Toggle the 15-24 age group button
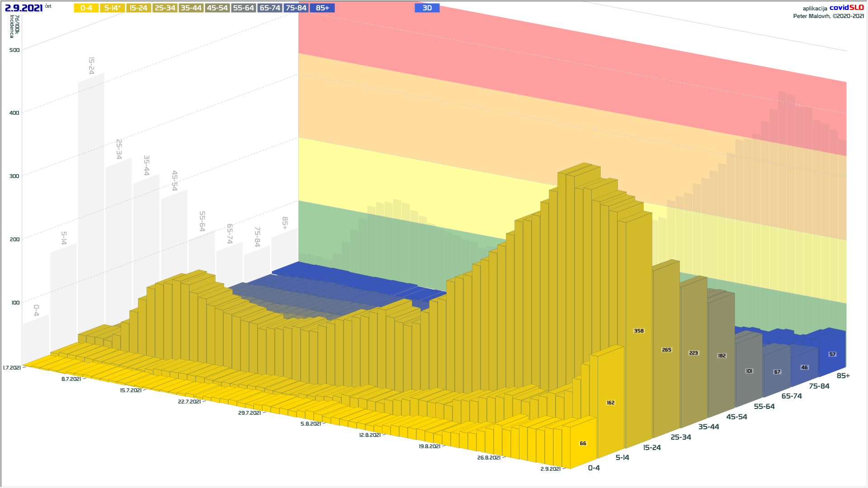This screenshot has width=868, height=488. click(138, 8)
